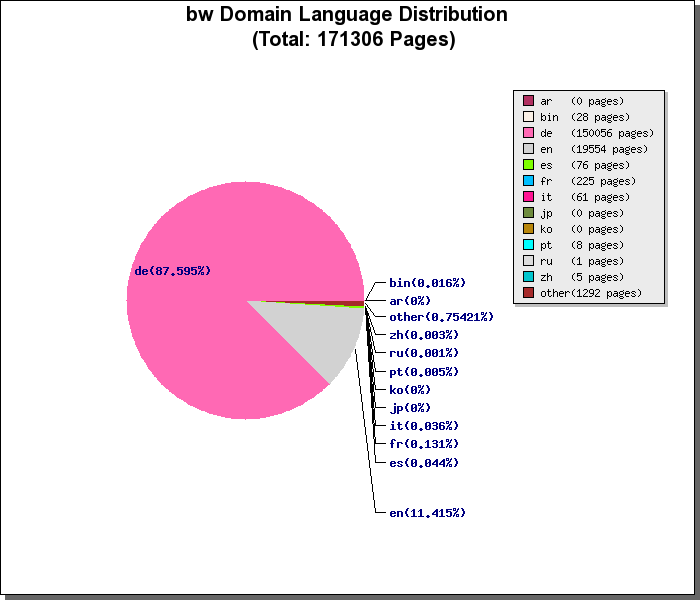Click the ar legend color swatch
This screenshot has height=600, width=700.
coord(528,101)
